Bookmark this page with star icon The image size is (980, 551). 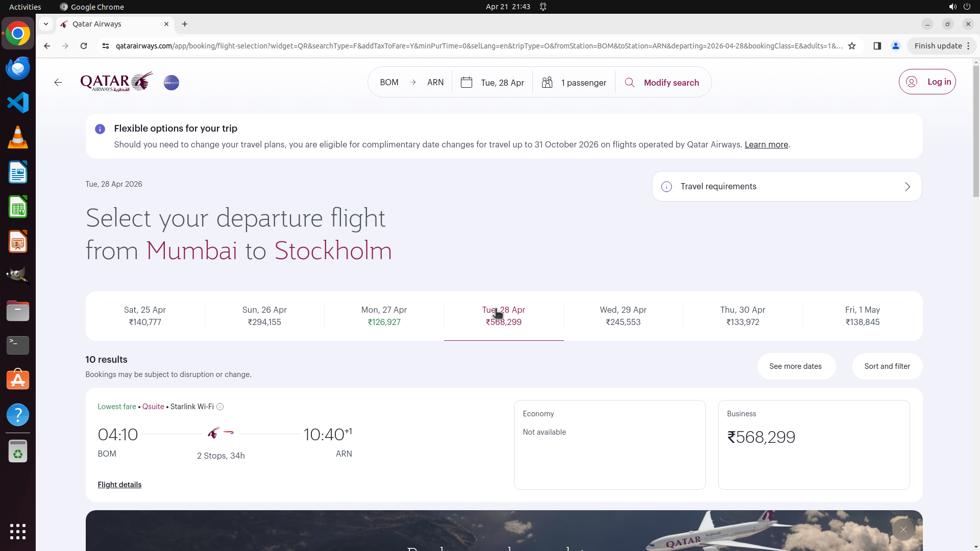coord(852,46)
